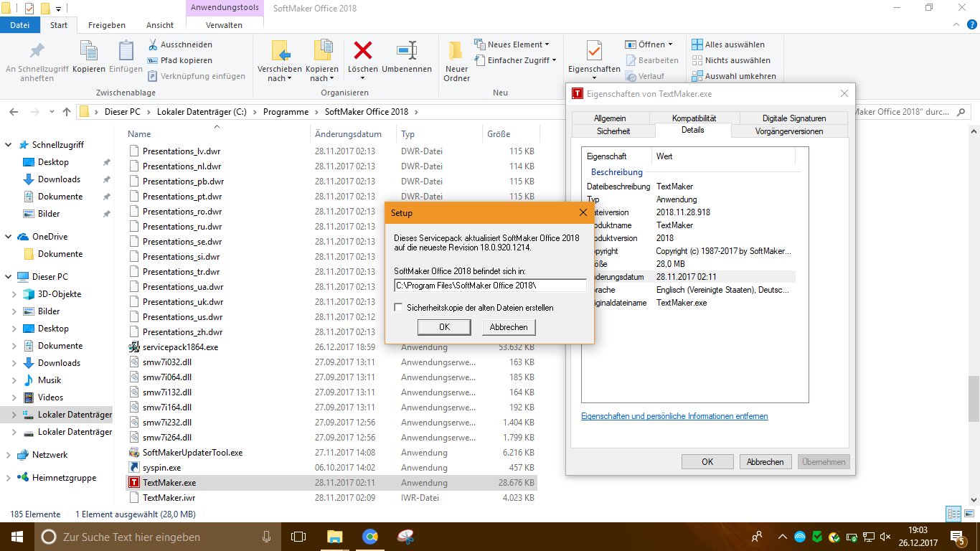The image size is (980, 551).
Task: Select smw7i264.dll in file list
Action: coord(167,438)
